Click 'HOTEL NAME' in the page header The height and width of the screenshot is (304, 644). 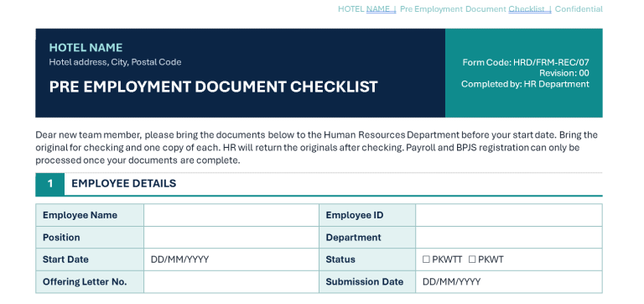(x=364, y=9)
